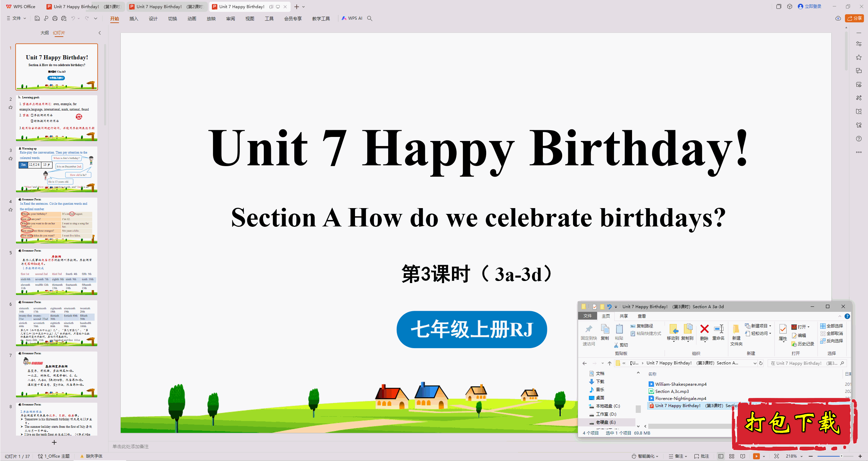
Task: Click the WPS AI button
Action: (352, 18)
